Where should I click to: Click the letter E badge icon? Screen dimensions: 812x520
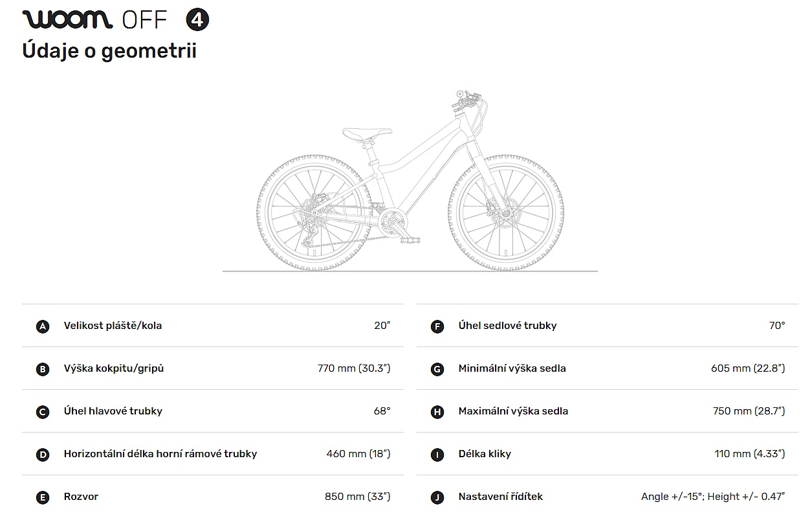43,497
